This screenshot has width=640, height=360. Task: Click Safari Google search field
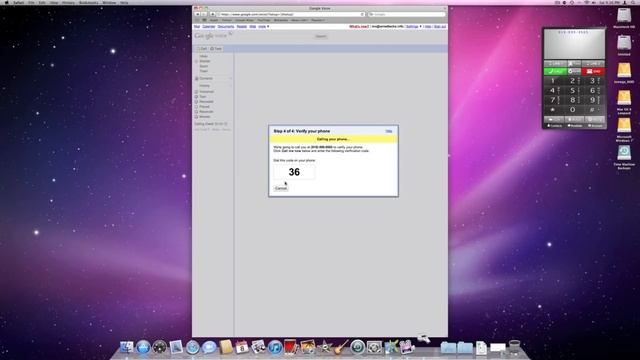407,14
